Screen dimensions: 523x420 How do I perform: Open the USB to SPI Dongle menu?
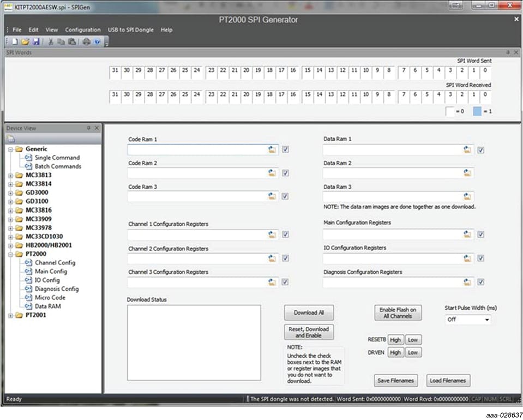point(130,30)
